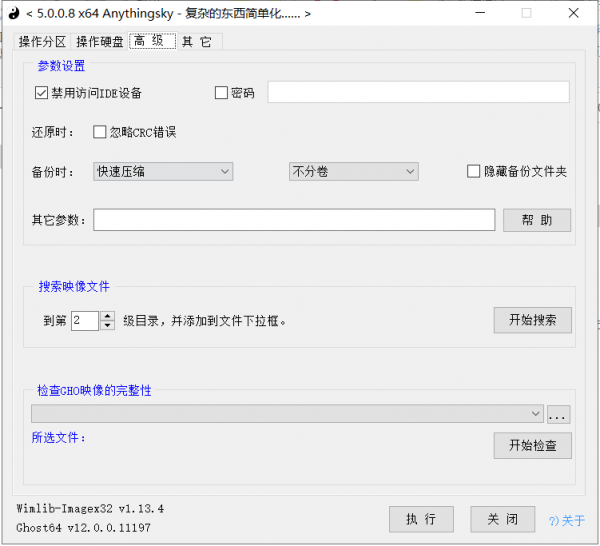The height and width of the screenshot is (546, 600).
Task: Click the 搜索映像文件 group heading
Action: pyautogui.click(x=74, y=286)
